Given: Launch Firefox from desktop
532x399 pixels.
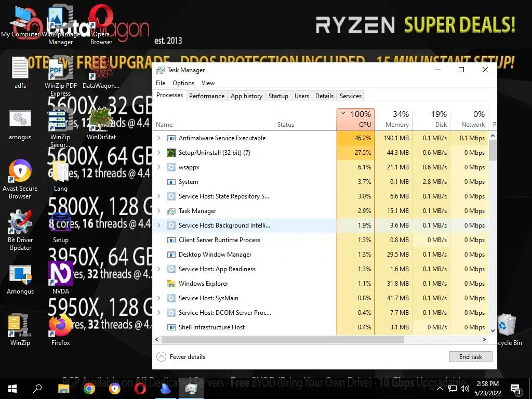Looking at the screenshot, I should pyautogui.click(x=60, y=329).
